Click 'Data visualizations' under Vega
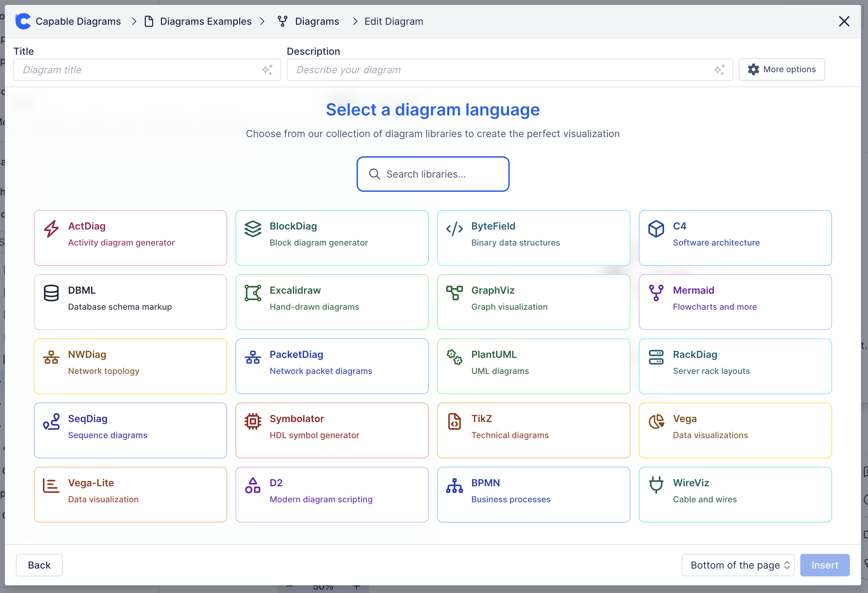Screen dimensions: 868x593 [710, 435]
